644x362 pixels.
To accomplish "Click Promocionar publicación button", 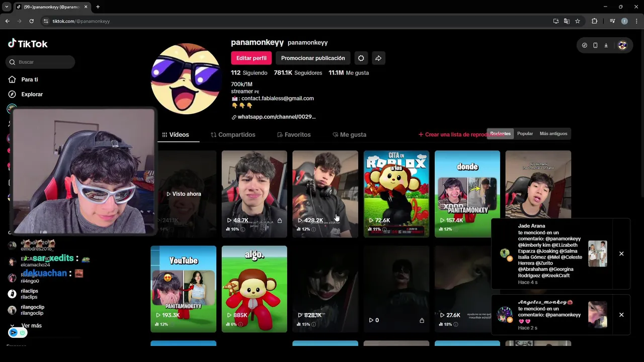I will point(313,58).
